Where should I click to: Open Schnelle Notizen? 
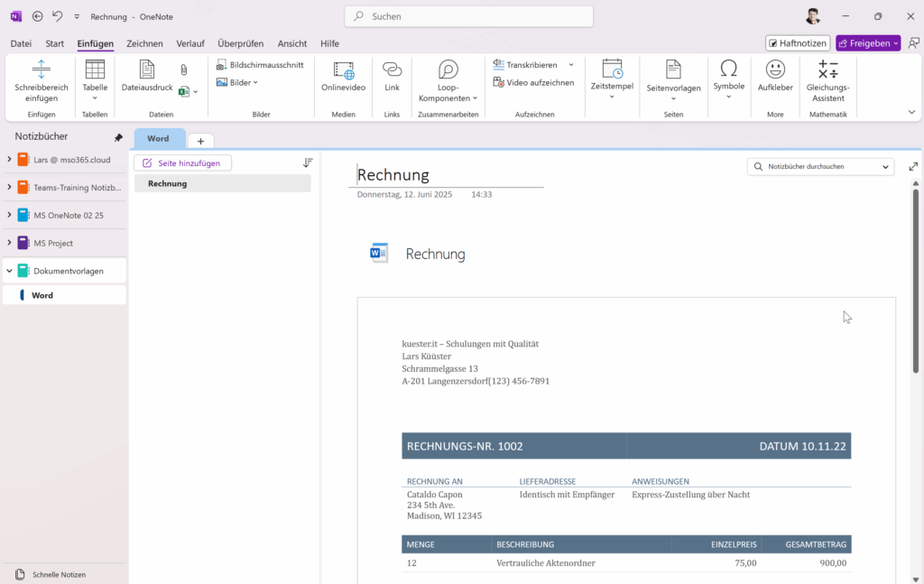coord(51,575)
